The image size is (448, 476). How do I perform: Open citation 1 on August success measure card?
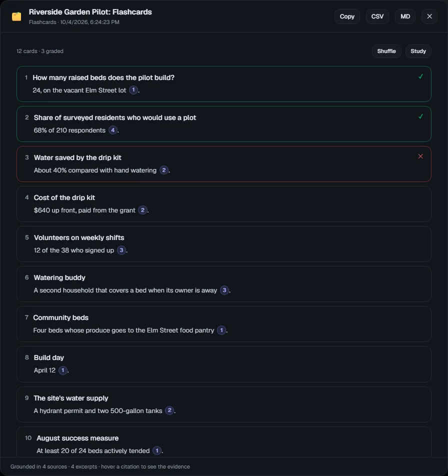tap(157, 450)
